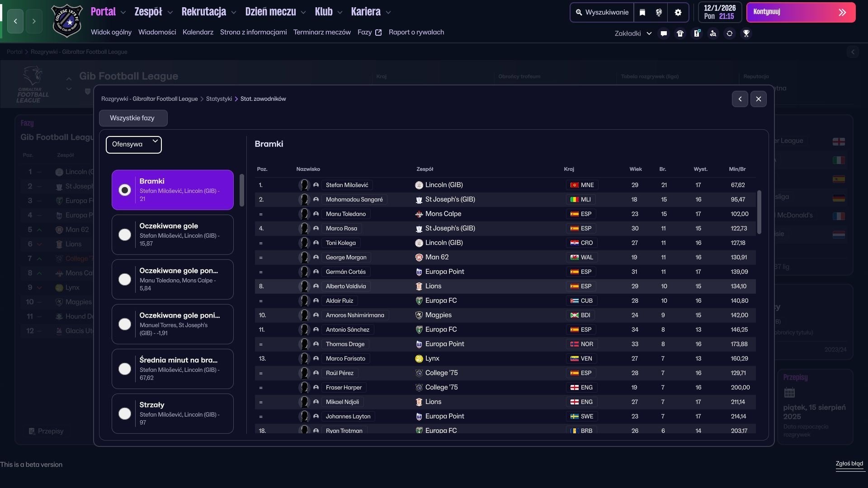Select Średnia minut na bramkę radio option

125,369
